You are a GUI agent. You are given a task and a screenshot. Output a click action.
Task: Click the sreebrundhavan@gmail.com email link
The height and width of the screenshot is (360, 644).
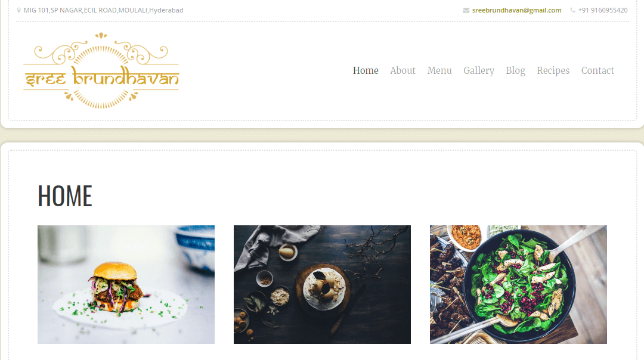pos(516,10)
